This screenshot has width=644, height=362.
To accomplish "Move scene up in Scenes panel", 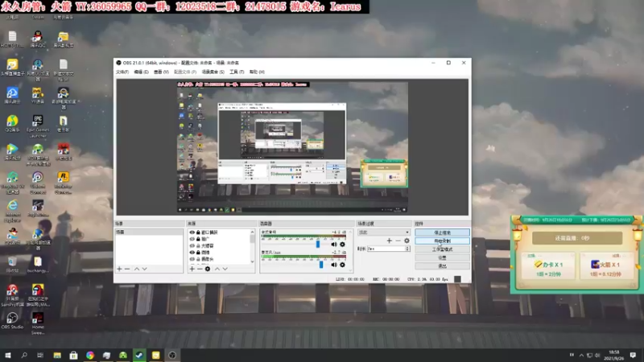I will coord(137,269).
